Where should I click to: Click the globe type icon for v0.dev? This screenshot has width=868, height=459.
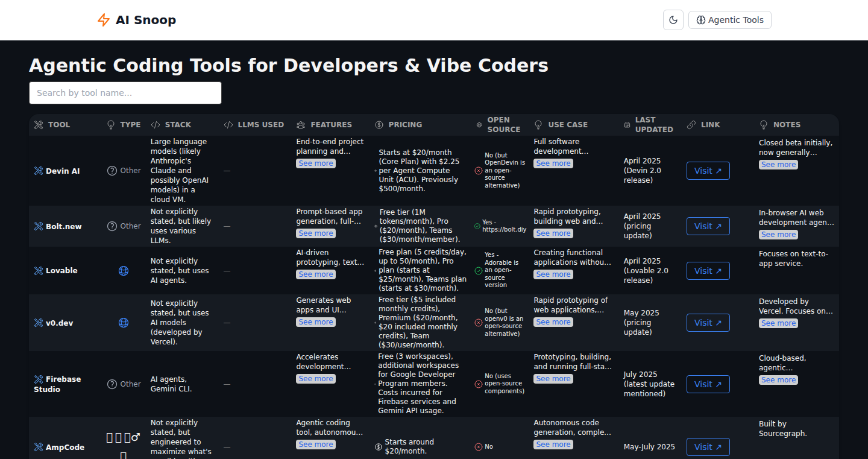124,323
